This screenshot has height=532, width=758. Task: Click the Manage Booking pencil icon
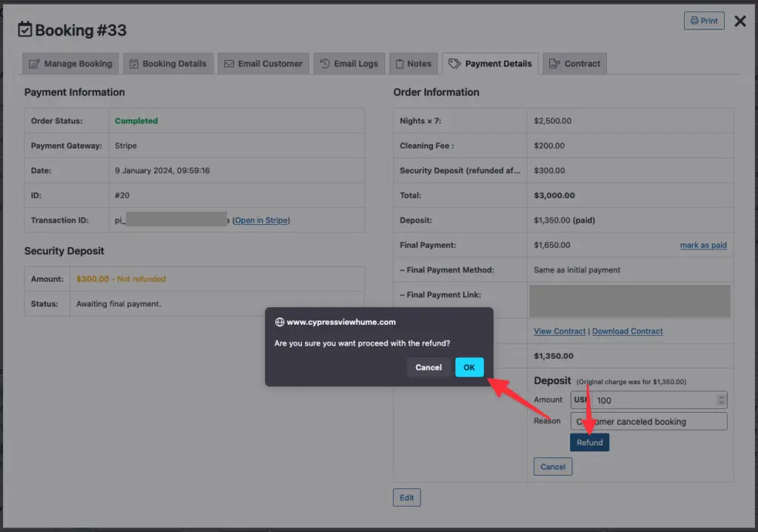tap(34, 64)
